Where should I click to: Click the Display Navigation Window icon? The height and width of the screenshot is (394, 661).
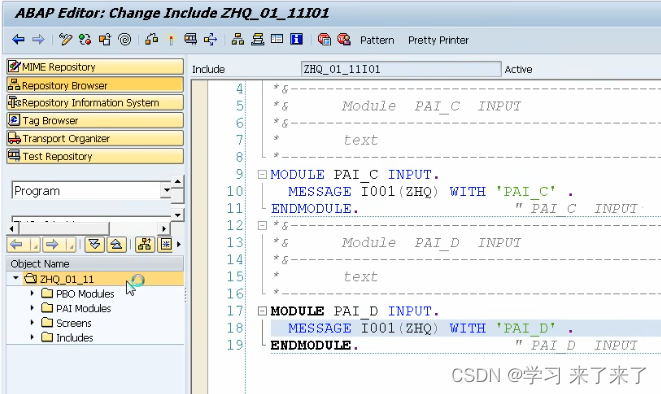pos(258,40)
